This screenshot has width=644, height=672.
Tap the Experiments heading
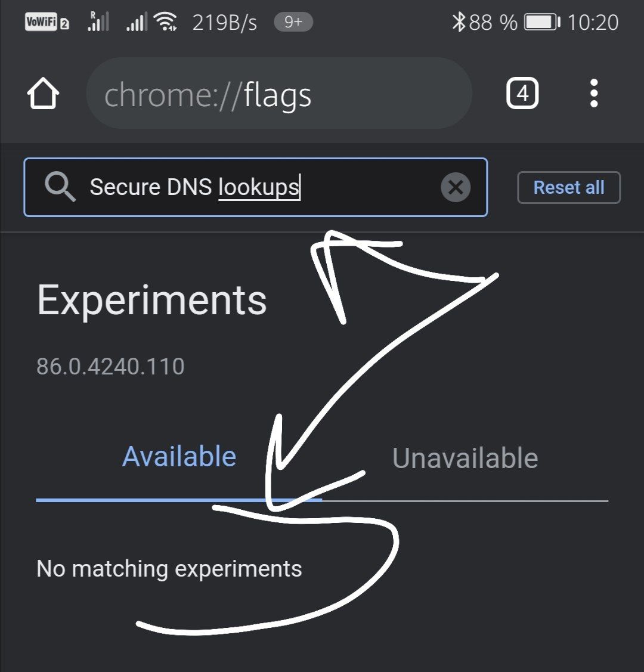point(151,300)
